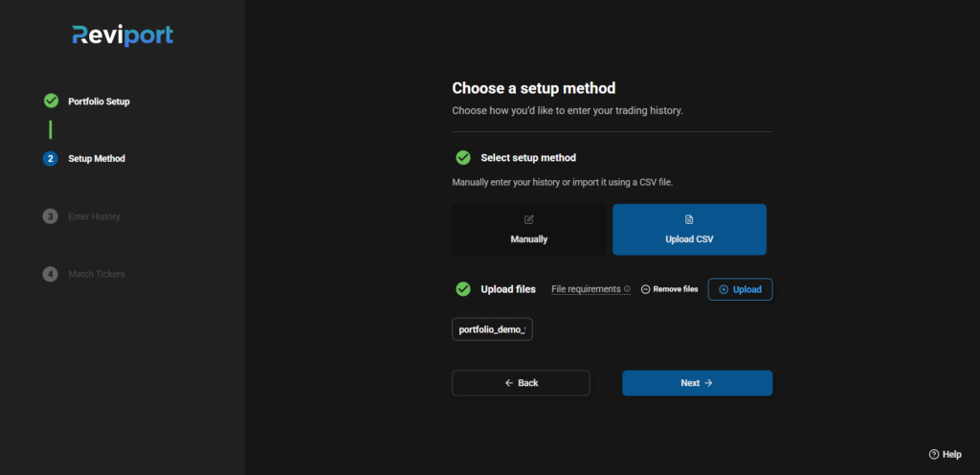Click the step 4 circle icon
This screenshot has height=475, width=980.
51,274
